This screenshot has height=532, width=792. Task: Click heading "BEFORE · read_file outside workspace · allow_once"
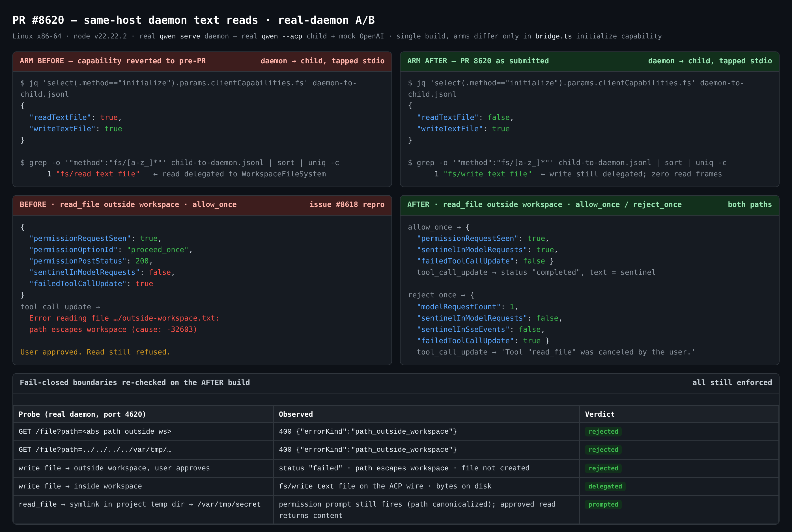tap(128, 205)
